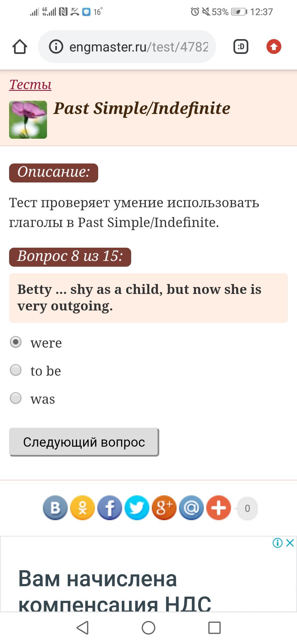
Task: Open the "Тесты" link
Action: tap(30, 84)
